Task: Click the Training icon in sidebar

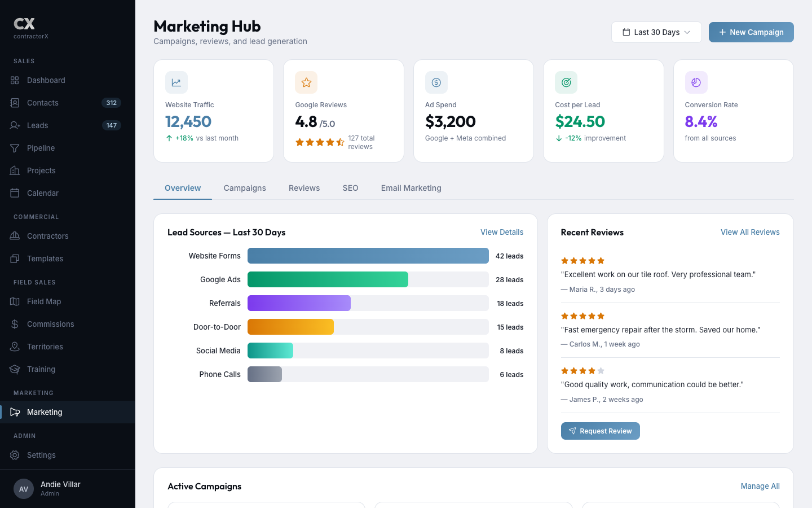Action: (15, 369)
